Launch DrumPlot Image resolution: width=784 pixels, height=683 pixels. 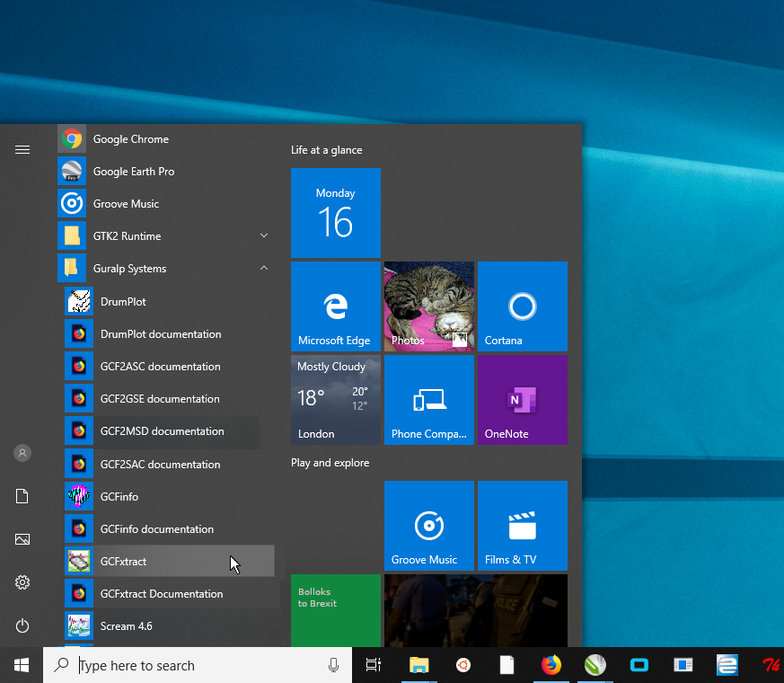(169, 302)
